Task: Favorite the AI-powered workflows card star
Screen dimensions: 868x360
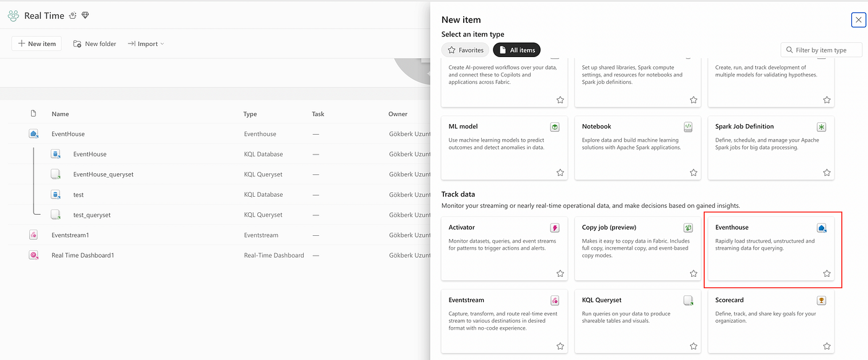Action: coord(560,100)
